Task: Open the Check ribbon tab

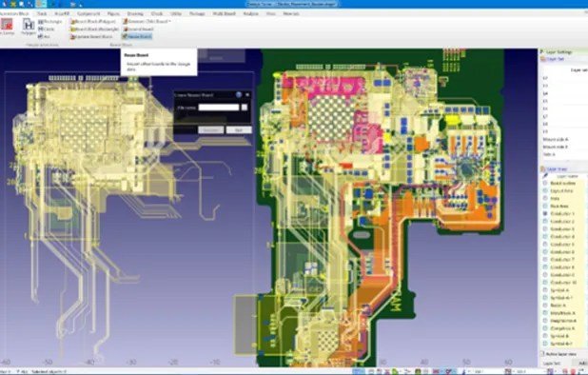Action: click(x=157, y=13)
